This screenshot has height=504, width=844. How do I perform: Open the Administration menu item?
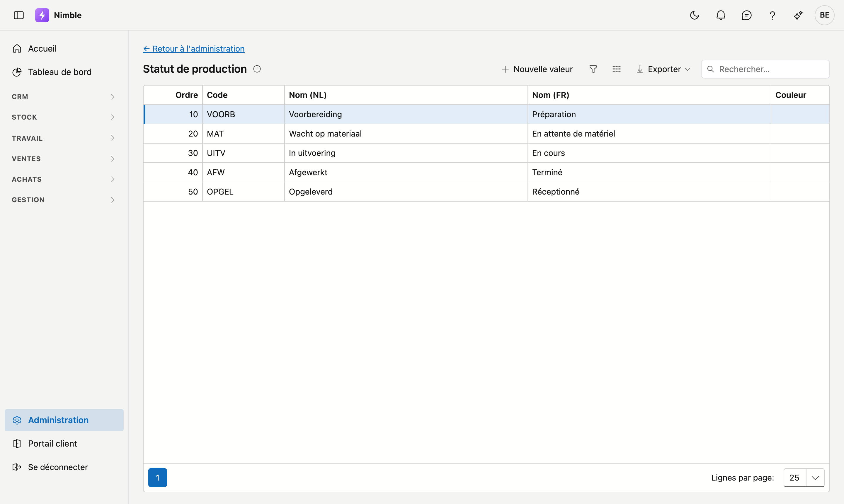coord(64,420)
